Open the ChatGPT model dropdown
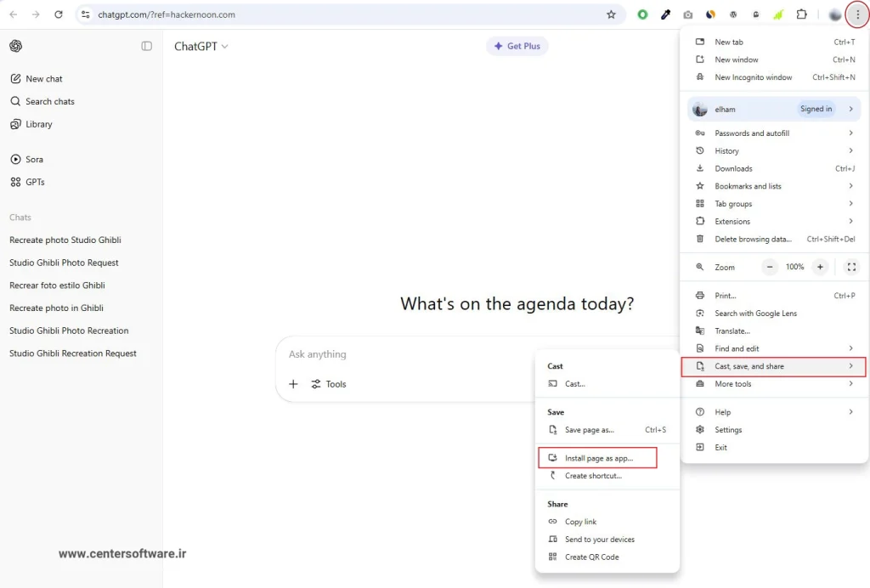The width and height of the screenshot is (870, 588). [x=201, y=46]
